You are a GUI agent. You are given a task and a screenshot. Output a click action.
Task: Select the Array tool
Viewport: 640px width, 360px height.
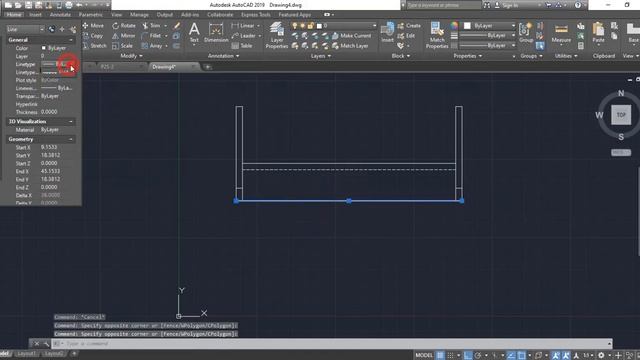[x=152, y=46]
